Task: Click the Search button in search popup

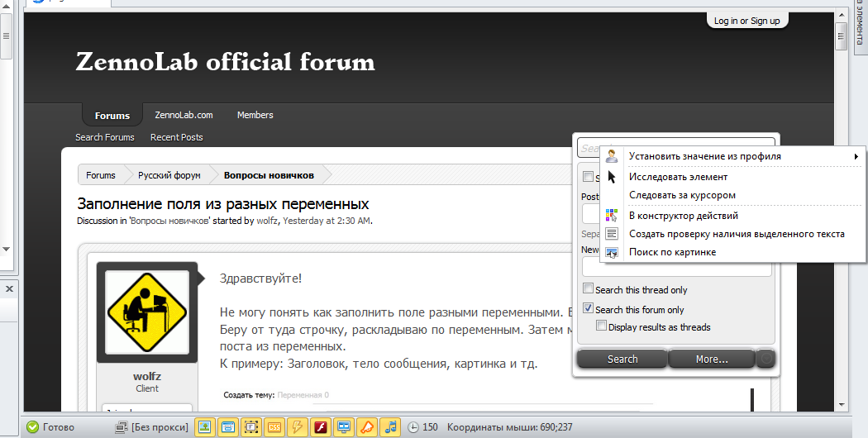Action: tap(622, 359)
